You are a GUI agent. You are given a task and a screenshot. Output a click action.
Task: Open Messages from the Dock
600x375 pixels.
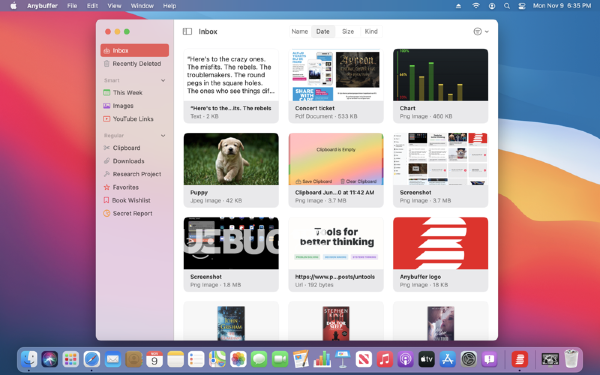pyautogui.click(x=259, y=359)
